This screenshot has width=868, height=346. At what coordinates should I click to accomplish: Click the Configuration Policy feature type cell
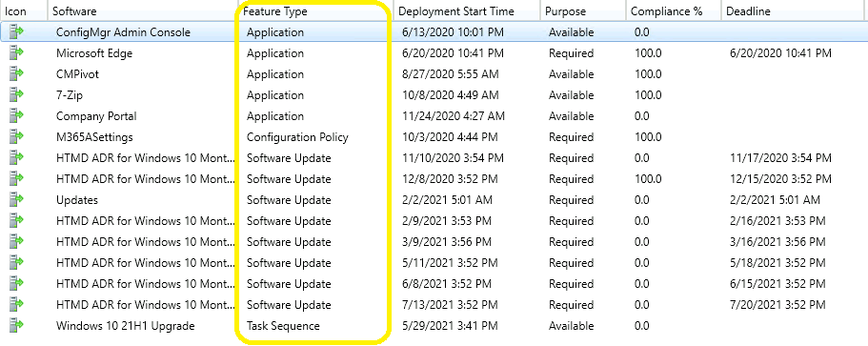point(298,136)
